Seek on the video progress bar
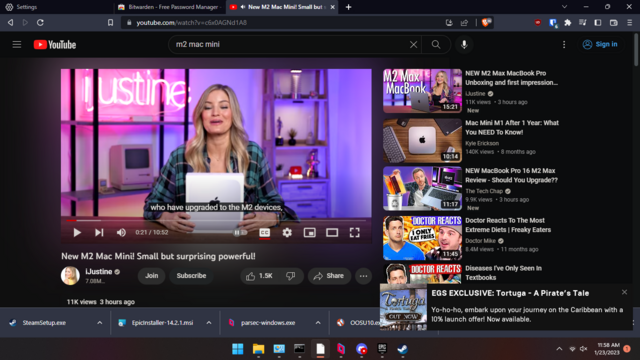Viewport: 640px width, 360px height. pyautogui.click(x=216, y=220)
